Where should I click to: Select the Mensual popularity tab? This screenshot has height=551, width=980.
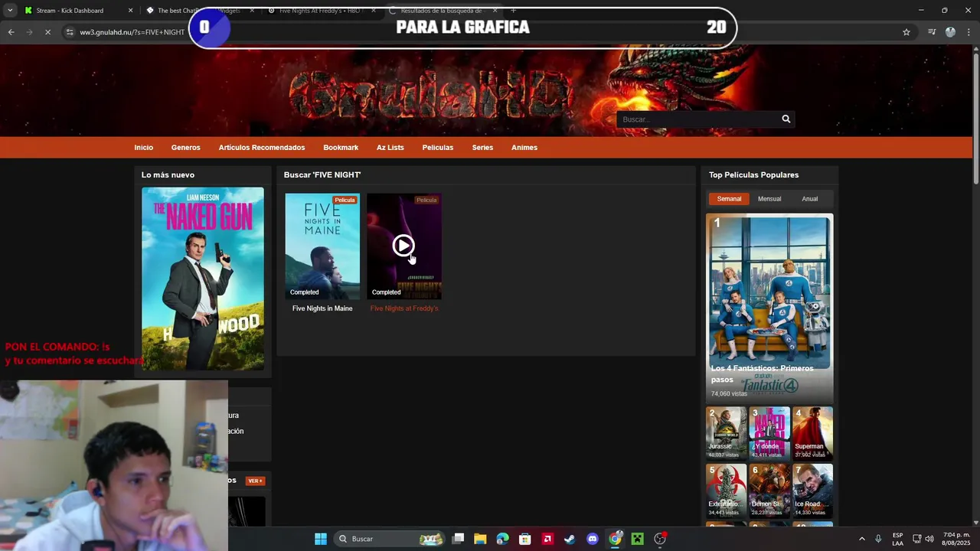769,199
